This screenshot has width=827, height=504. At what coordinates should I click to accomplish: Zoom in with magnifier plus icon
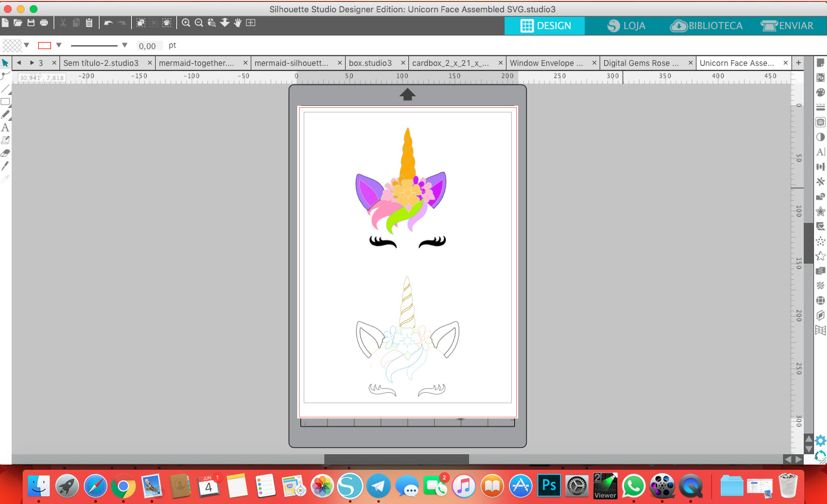click(x=186, y=23)
